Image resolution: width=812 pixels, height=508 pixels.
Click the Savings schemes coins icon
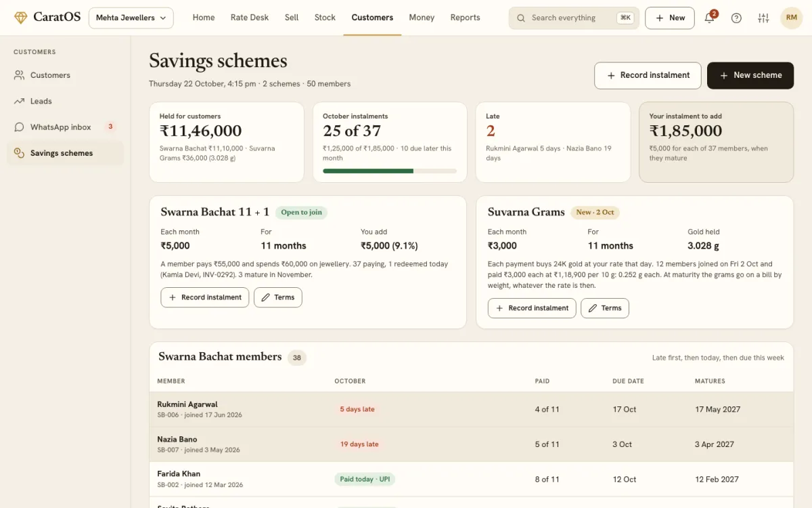point(19,153)
